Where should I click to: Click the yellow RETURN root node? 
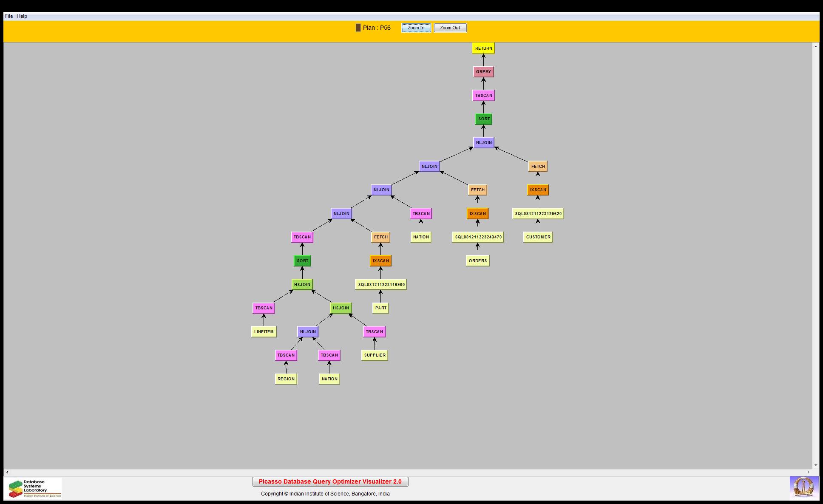pos(483,48)
